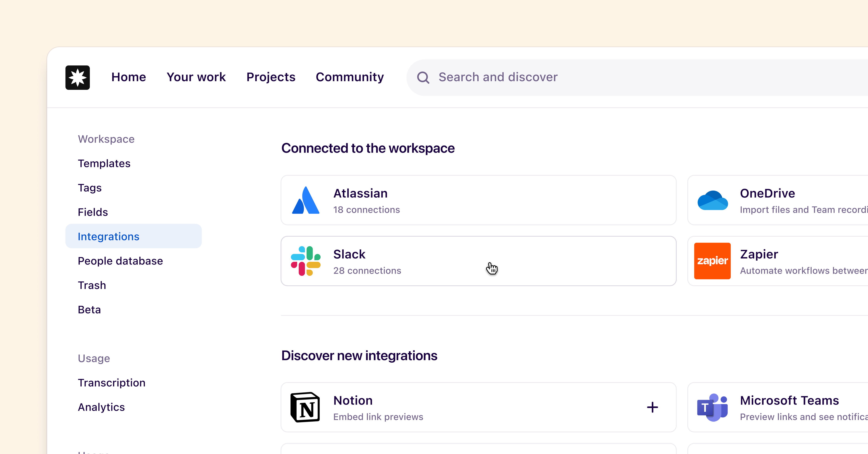Click the search magnifier icon
The width and height of the screenshot is (868, 454).
(424, 77)
